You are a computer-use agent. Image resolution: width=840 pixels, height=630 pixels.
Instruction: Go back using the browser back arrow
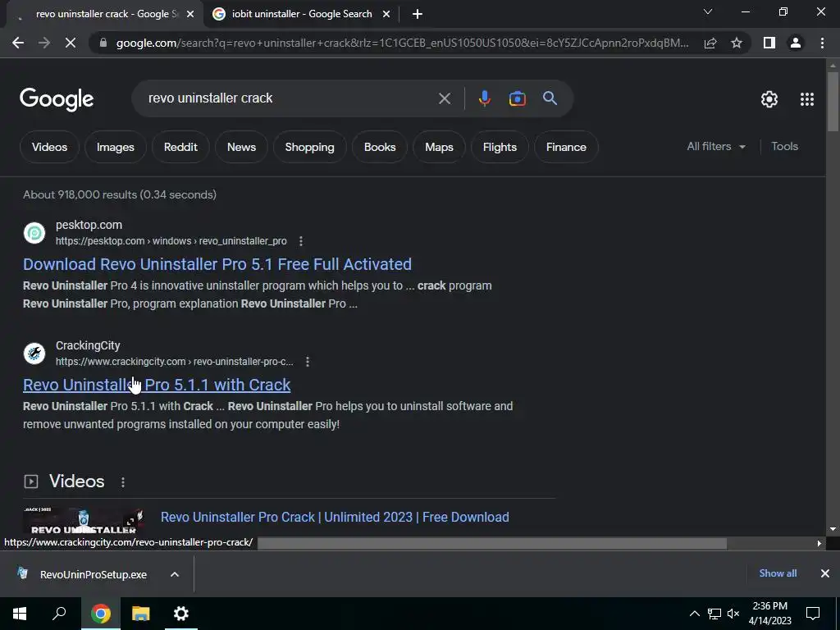[18, 43]
